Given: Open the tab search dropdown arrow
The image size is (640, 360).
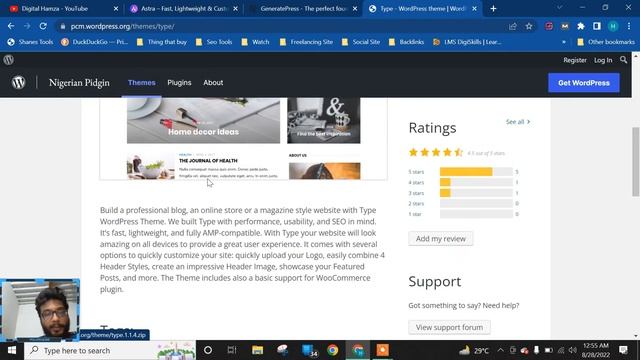Looking at the screenshot, I should 560,8.
